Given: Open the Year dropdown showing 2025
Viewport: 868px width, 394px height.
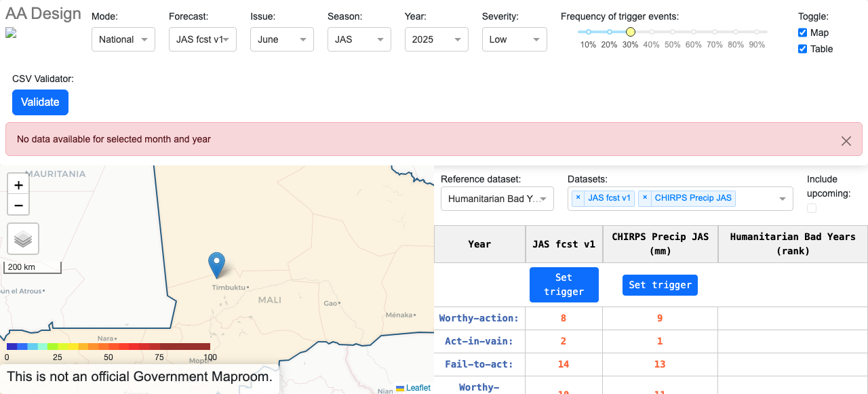Looking at the screenshot, I should pos(436,39).
